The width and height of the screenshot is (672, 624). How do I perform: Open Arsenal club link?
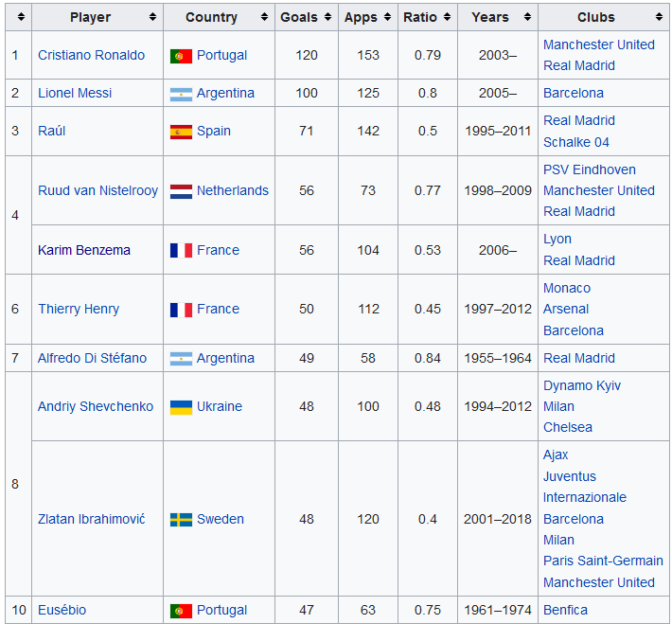[x=566, y=309]
